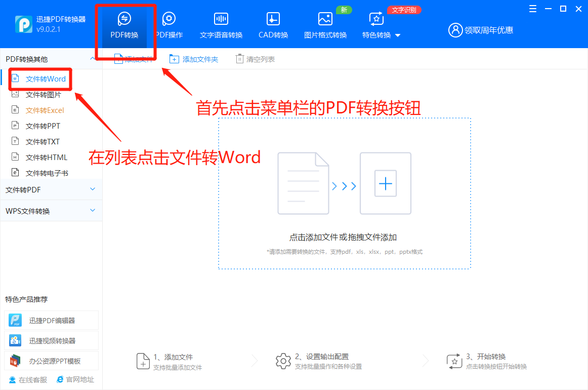This screenshot has width=588, height=390.
Task: Open the 图片格式转换 tab
Action: [x=325, y=25]
